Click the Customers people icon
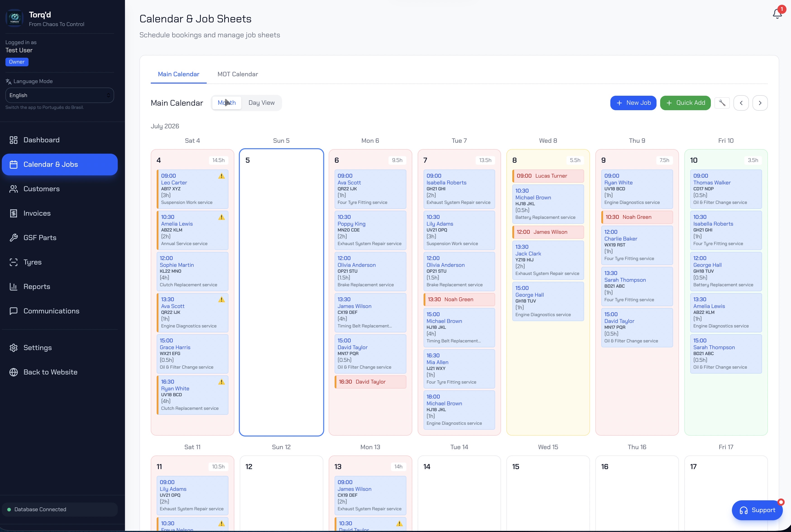The height and width of the screenshot is (532, 791). click(x=14, y=189)
